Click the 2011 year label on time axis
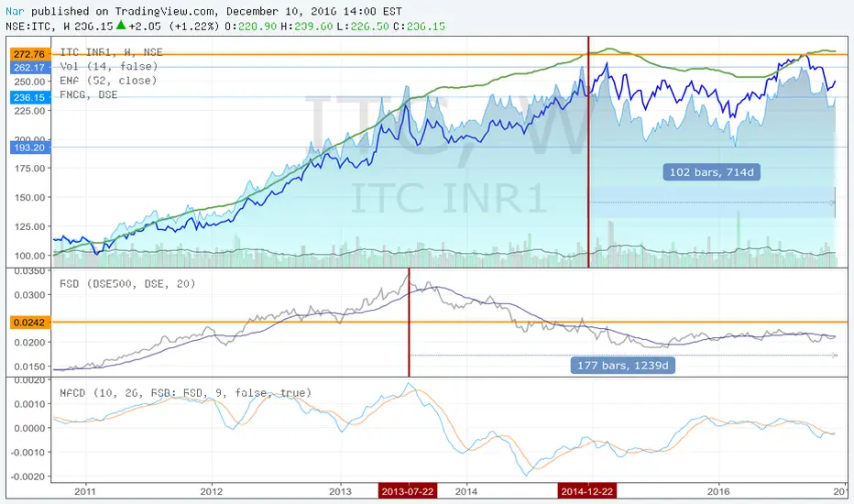Screen dimensions: 854x504 pyautogui.click(x=85, y=491)
